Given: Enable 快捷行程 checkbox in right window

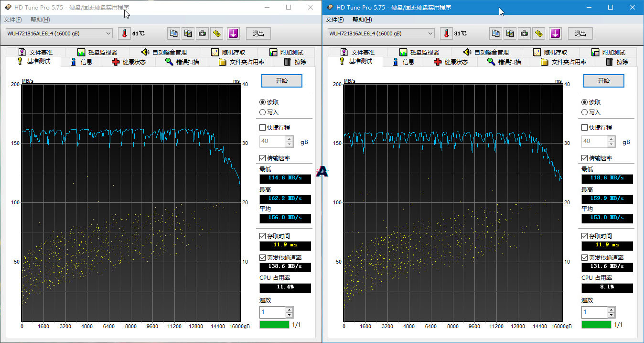Looking at the screenshot, I should [584, 128].
